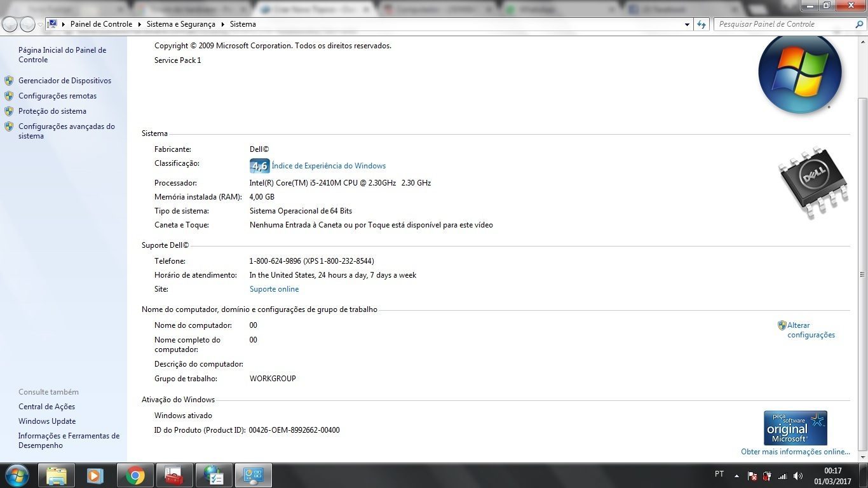The height and width of the screenshot is (488, 868).
Task: Open Gerenciador de Dispositivos
Action: click(x=65, y=81)
